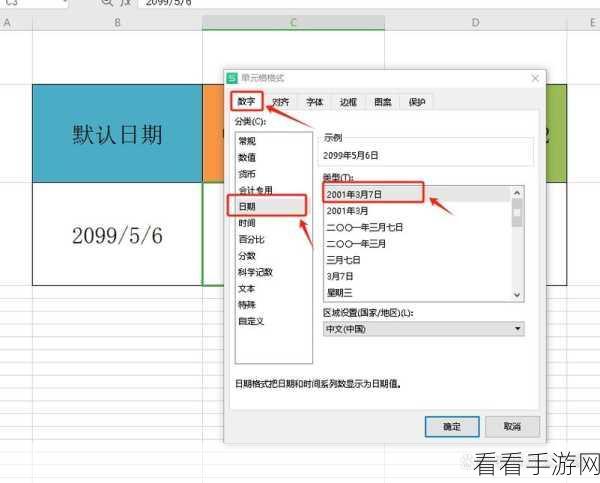
Task: Select column D header
Action: click(x=475, y=23)
